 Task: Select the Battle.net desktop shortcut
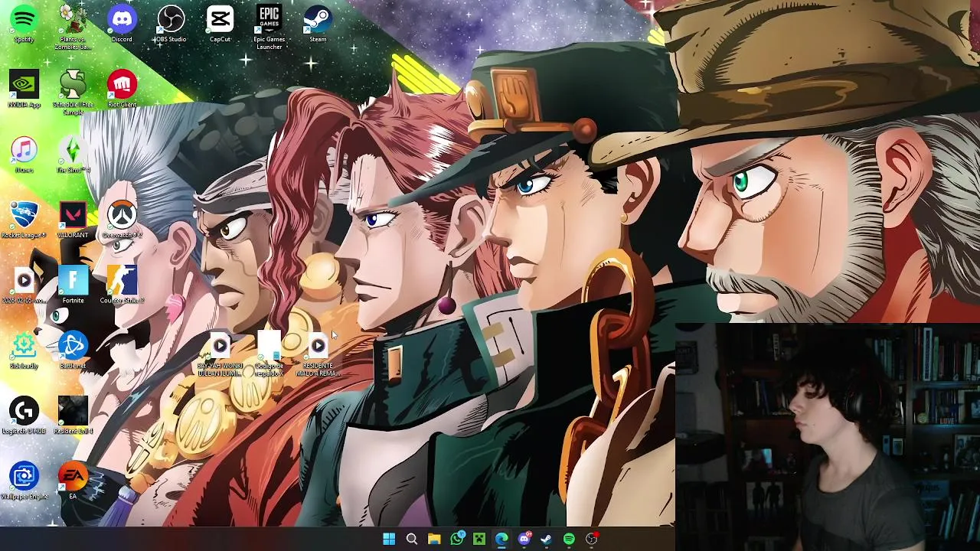pyautogui.click(x=73, y=350)
